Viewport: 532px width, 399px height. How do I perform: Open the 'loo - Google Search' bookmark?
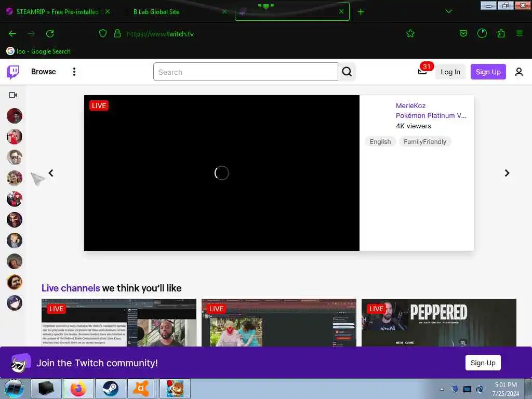(x=38, y=51)
